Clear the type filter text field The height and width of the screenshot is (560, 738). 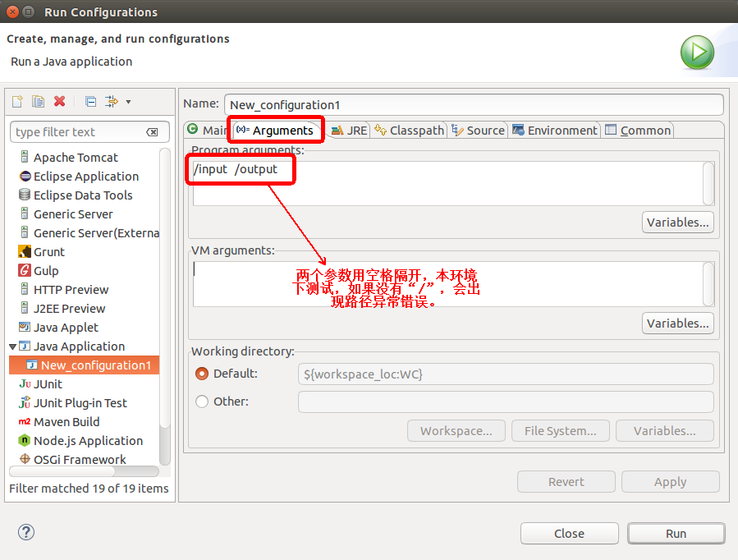point(152,132)
